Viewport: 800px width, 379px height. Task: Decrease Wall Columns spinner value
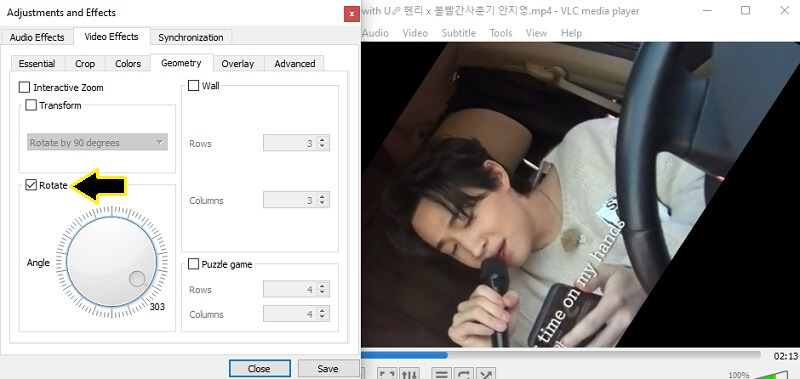[322, 204]
